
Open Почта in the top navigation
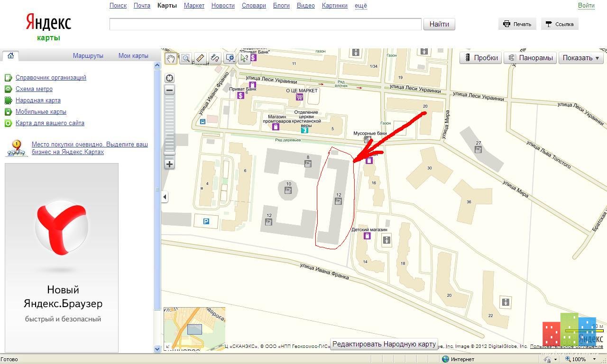(142, 6)
